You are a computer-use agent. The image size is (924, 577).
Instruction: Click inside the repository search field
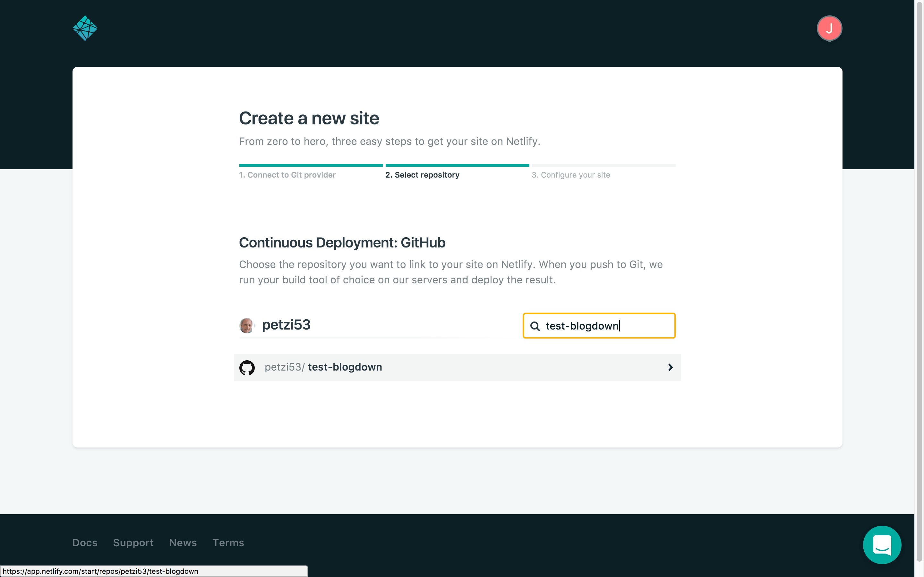(x=607, y=326)
